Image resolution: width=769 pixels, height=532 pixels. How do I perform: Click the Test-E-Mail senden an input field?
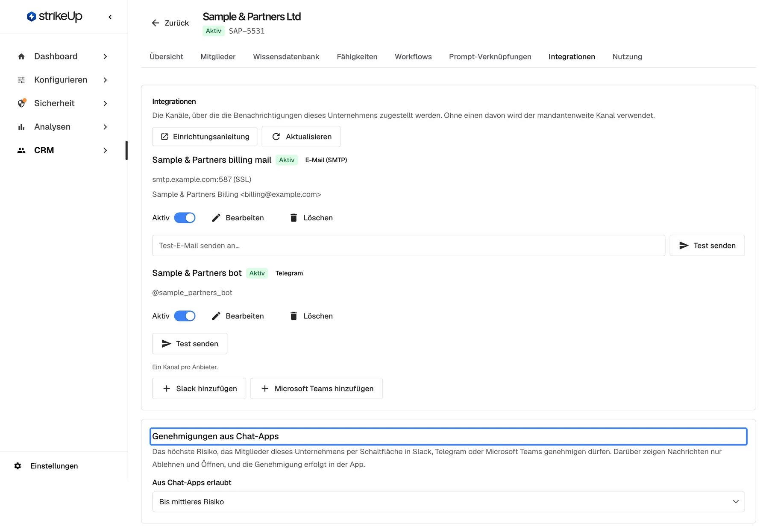point(408,246)
